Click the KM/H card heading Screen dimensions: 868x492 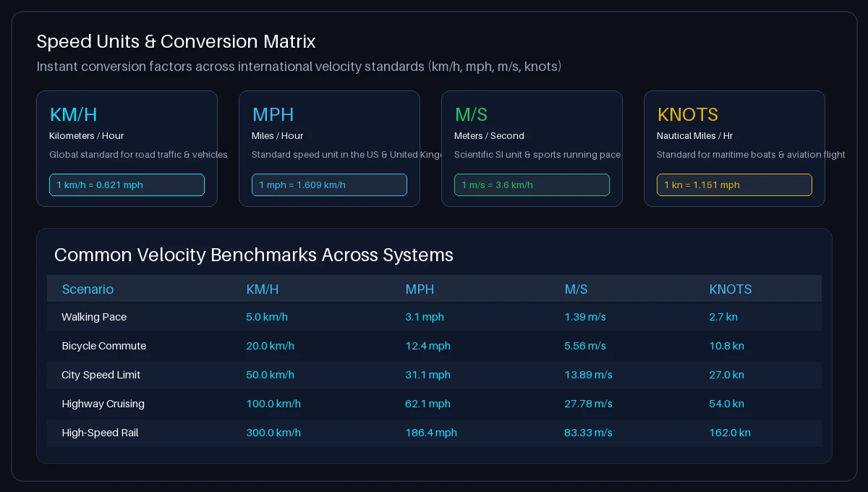pos(73,114)
